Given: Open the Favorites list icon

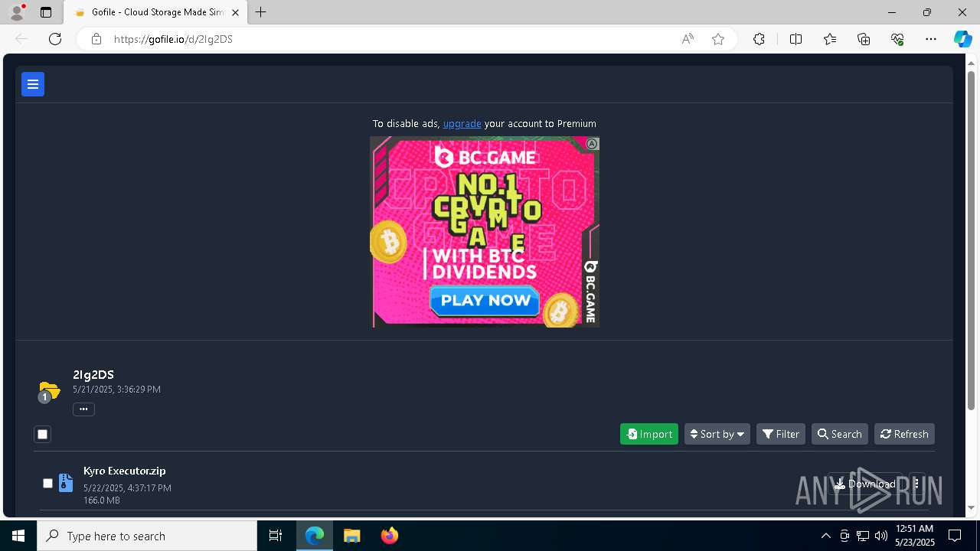Looking at the screenshot, I should pos(830,39).
